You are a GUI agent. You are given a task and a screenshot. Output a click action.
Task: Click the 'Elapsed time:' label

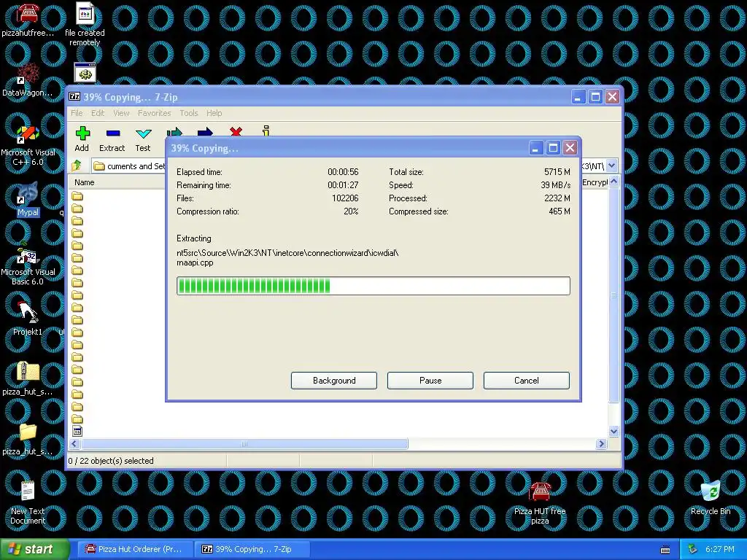(199, 172)
